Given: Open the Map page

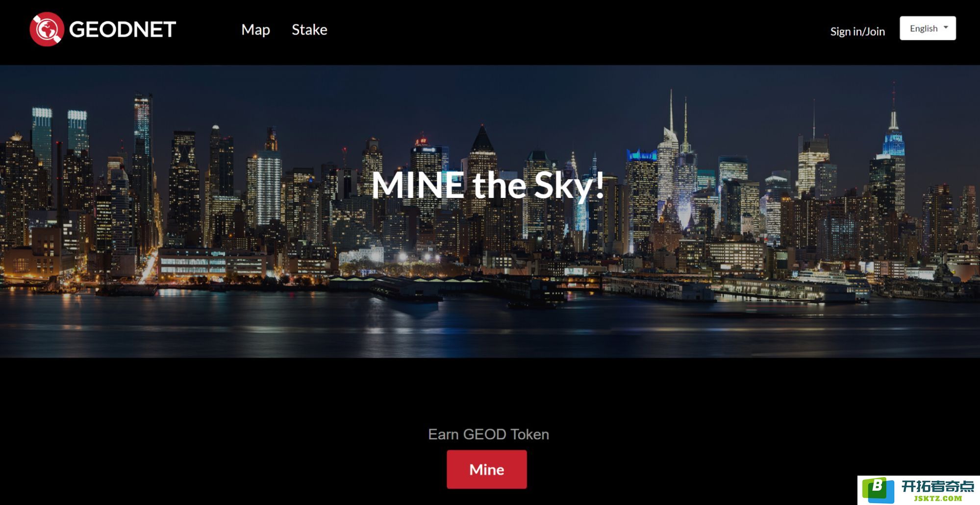Looking at the screenshot, I should pos(255,30).
